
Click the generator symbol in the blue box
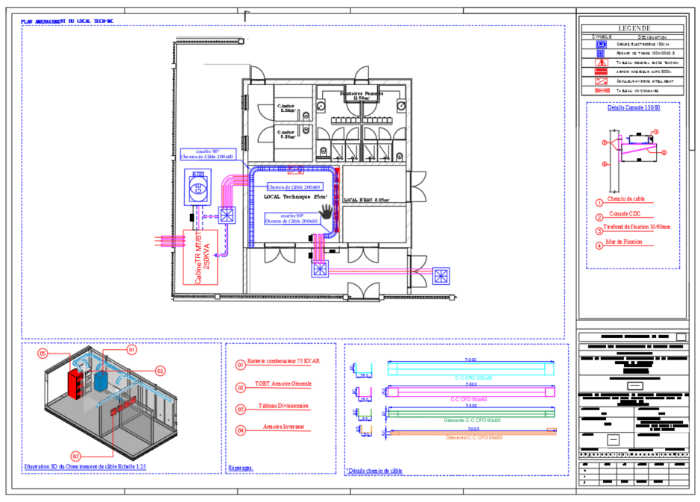click(x=199, y=187)
